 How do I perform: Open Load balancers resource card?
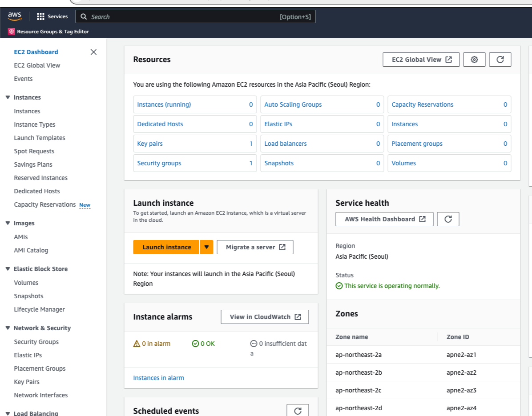322,144
